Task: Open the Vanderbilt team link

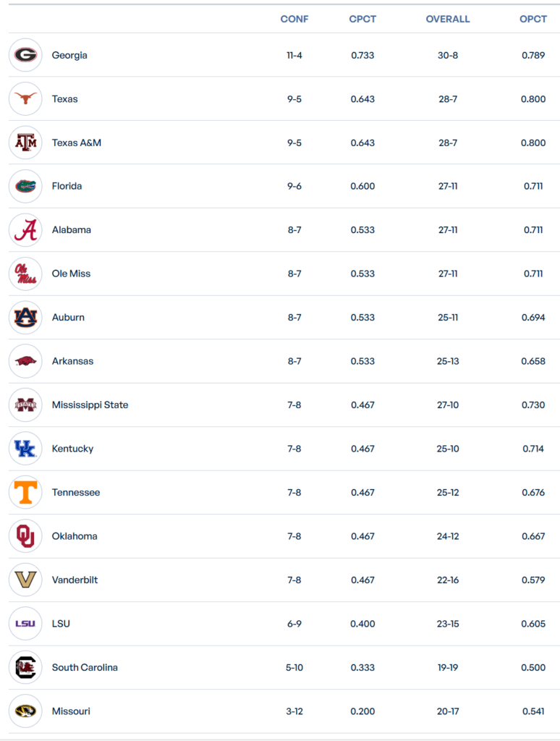Action: coord(75,580)
